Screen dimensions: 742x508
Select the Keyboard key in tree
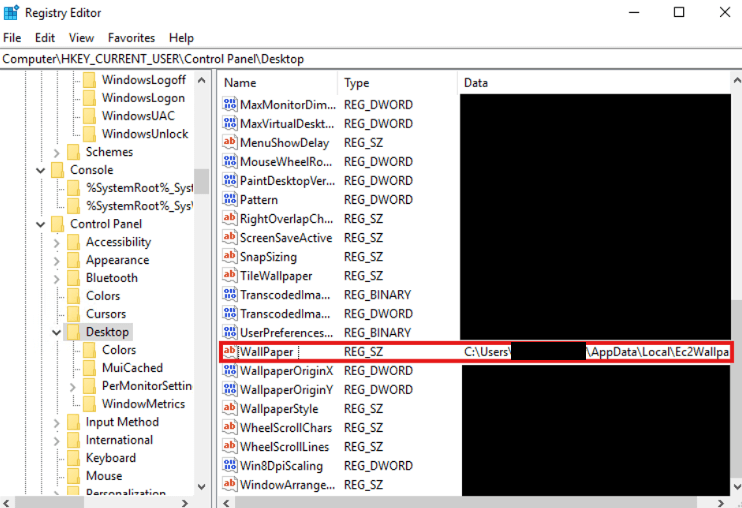tap(110, 458)
